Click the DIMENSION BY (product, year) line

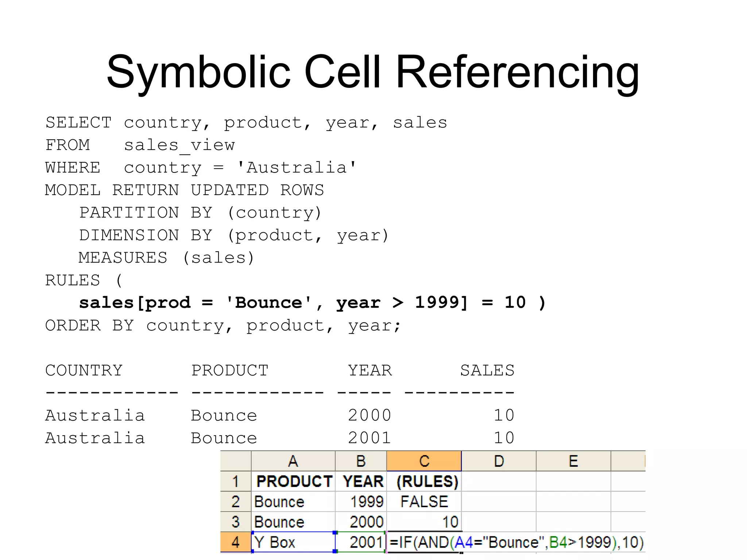[x=234, y=236]
